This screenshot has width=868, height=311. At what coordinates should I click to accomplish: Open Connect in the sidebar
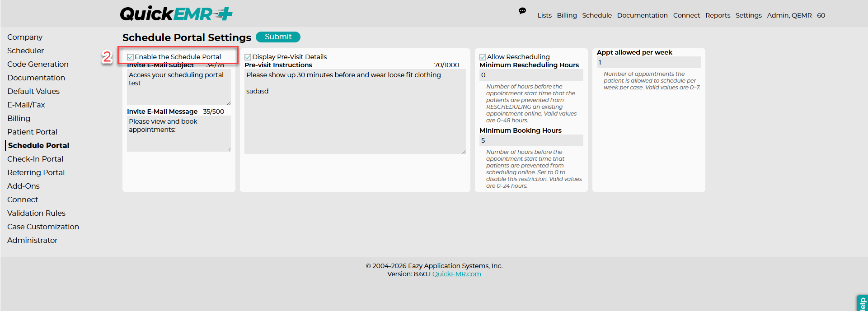point(23,200)
